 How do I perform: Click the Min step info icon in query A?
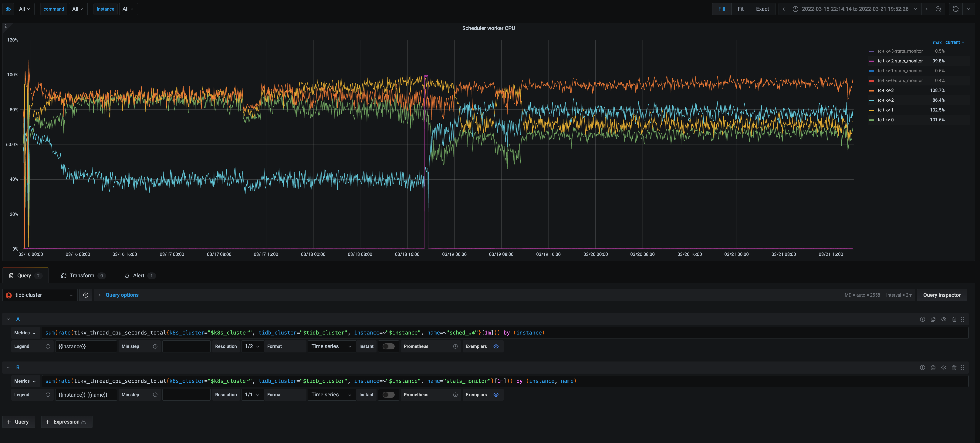coord(155,346)
